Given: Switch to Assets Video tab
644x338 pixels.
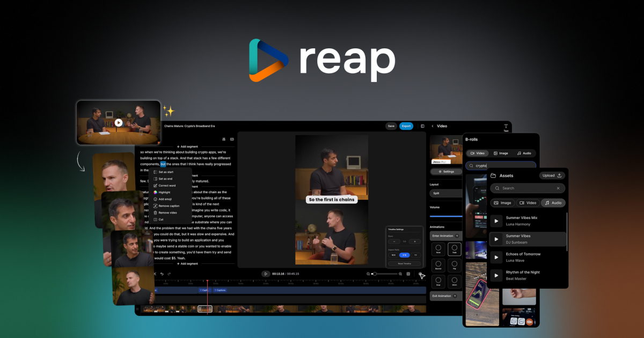Looking at the screenshot, I should tap(528, 203).
